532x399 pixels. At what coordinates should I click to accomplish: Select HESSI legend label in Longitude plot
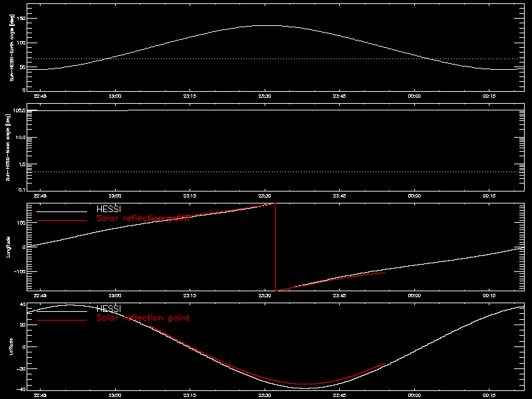click(108, 209)
